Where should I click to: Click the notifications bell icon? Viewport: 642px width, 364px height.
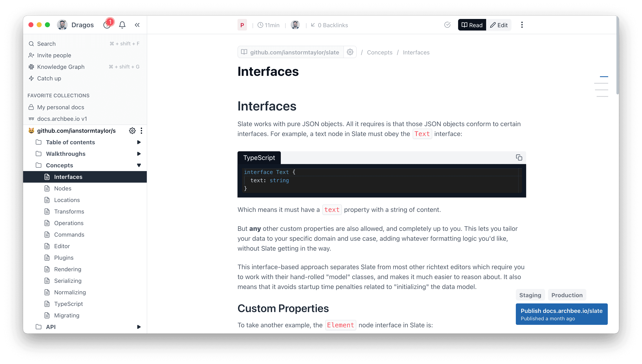[x=122, y=25]
